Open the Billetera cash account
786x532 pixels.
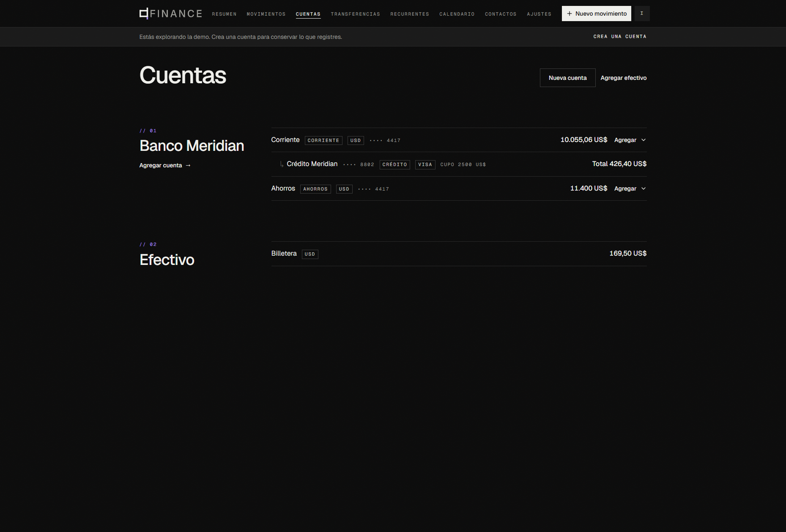(x=284, y=254)
